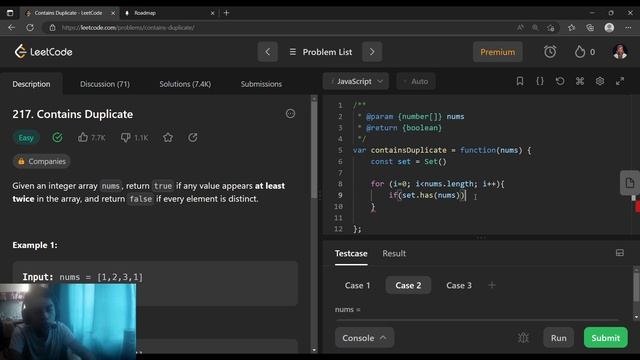Image resolution: width=640 pixels, height=360 pixels.
Task: Click the Submit button
Action: coord(605,338)
